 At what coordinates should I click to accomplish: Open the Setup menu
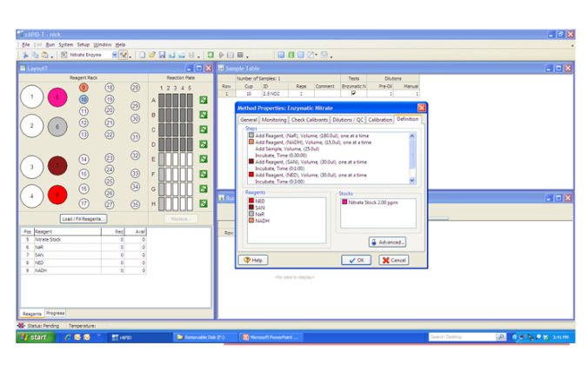(83, 44)
